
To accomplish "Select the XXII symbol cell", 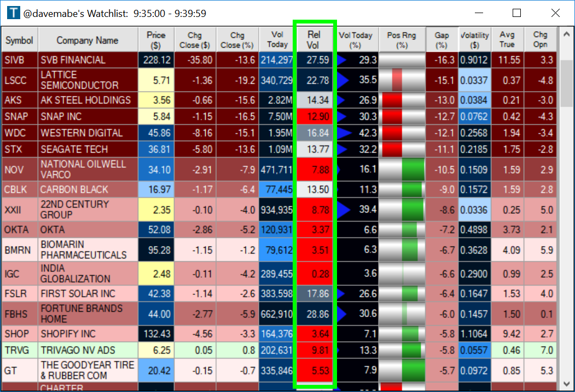I will (x=20, y=209).
